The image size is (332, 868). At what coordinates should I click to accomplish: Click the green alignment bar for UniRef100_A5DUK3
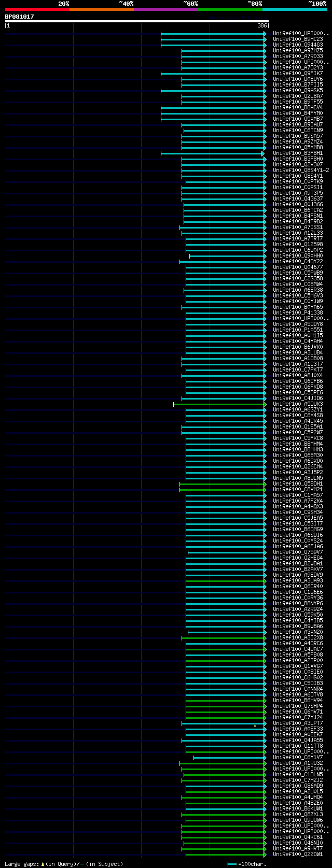click(x=220, y=404)
